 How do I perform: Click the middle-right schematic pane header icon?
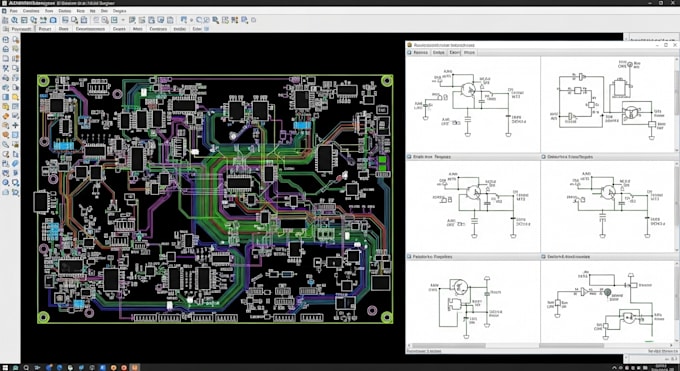pos(544,156)
